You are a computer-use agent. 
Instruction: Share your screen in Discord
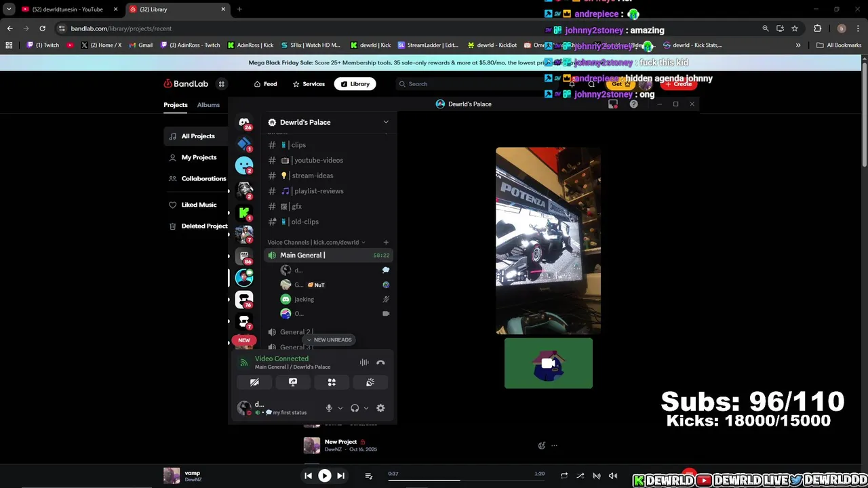coord(293,382)
